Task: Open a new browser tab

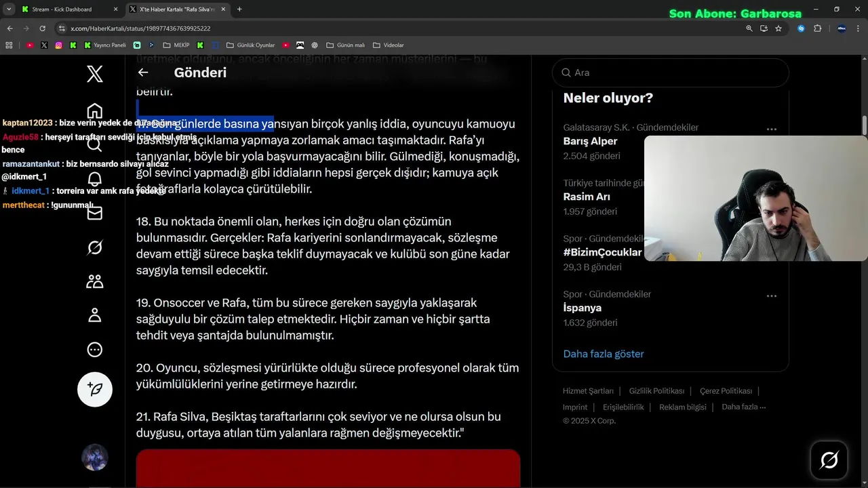Action: pos(239,9)
